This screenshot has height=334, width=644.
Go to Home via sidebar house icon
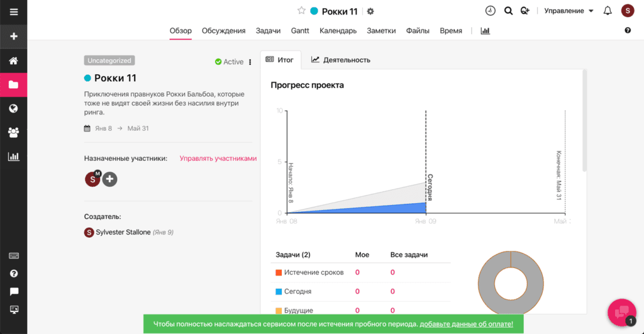click(13, 61)
